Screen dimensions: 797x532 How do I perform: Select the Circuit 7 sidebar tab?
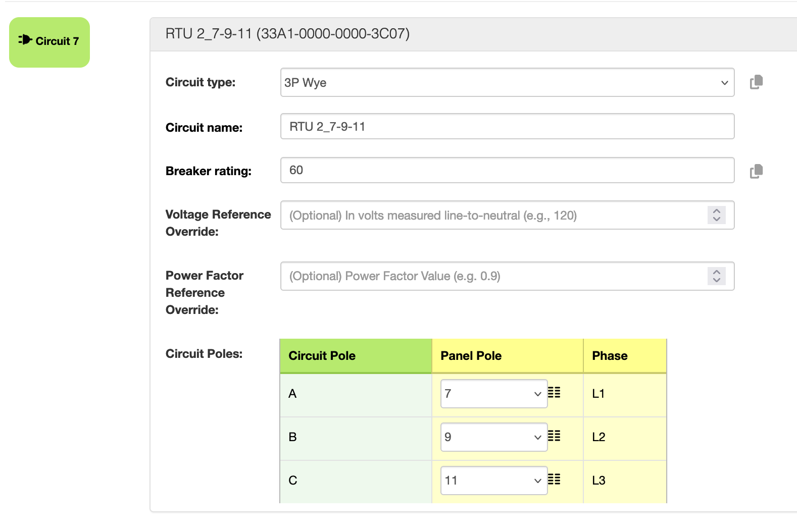click(49, 42)
